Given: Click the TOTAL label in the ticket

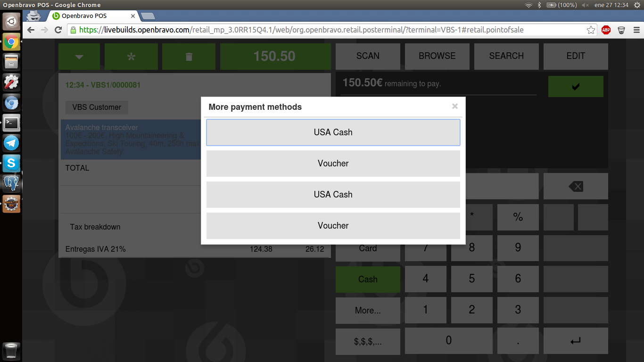Looking at the screenshot, I should coord(77,168).
